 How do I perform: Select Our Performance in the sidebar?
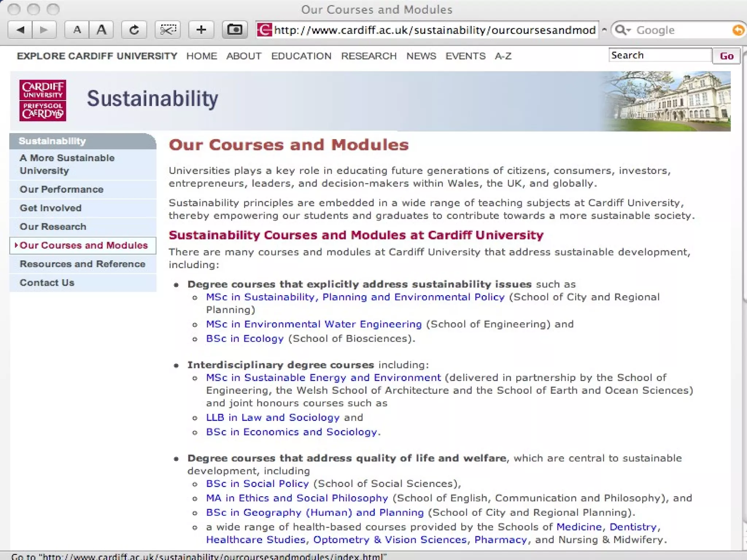point(61,190)
